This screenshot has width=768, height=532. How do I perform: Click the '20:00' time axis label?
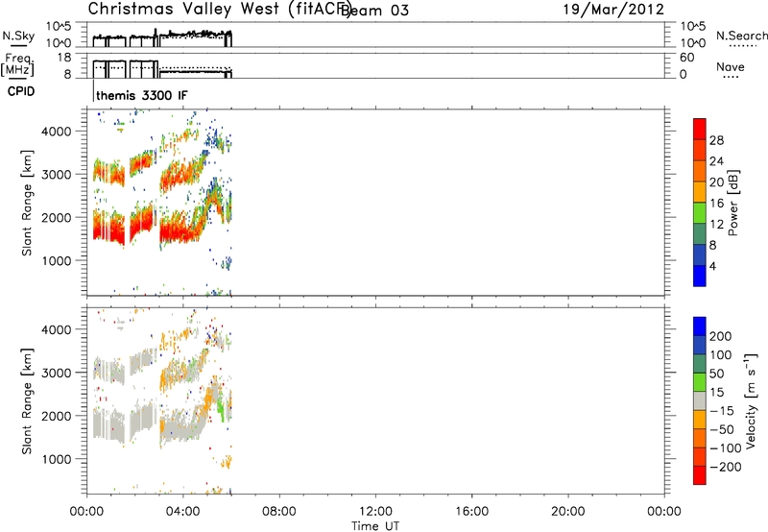(568, 512)
